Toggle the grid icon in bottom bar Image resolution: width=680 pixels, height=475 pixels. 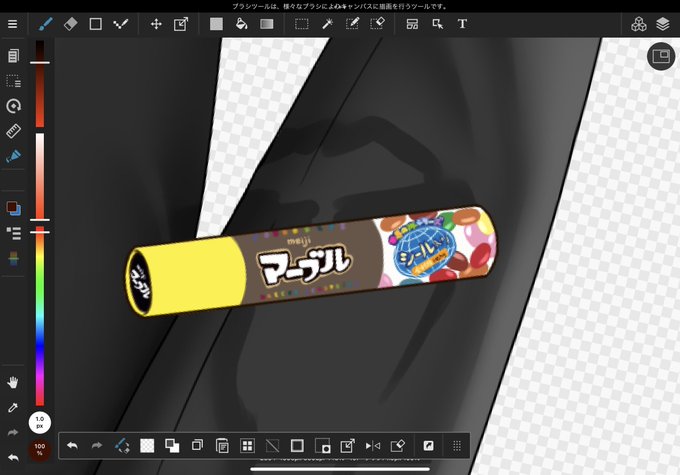(247, 446)
